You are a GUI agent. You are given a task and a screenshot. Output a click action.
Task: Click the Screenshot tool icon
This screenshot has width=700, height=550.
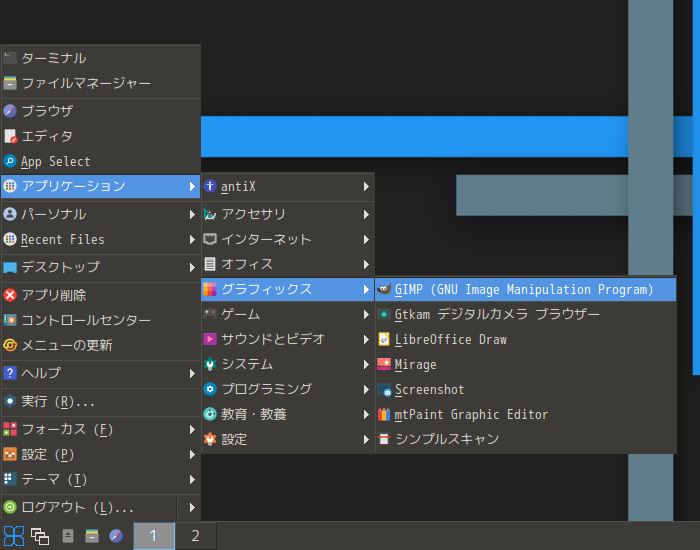[x=384, y=390]
